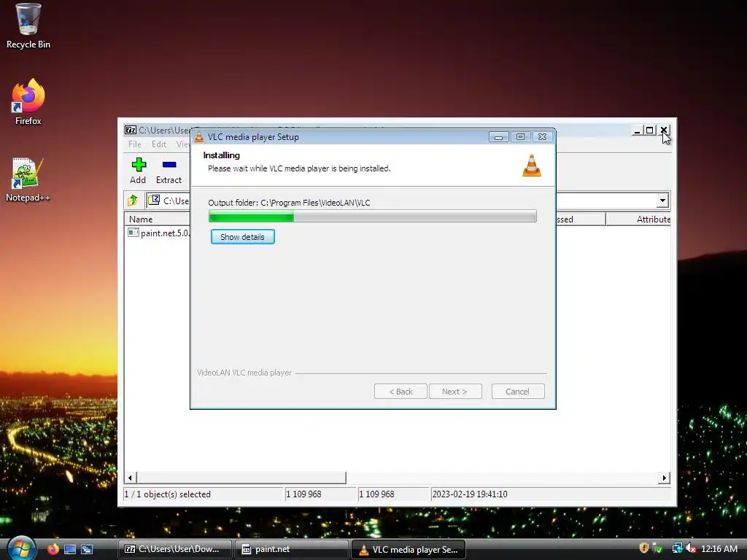
Task: Go up one folder in 7-Zip
Action: click(x=133, y=201)
